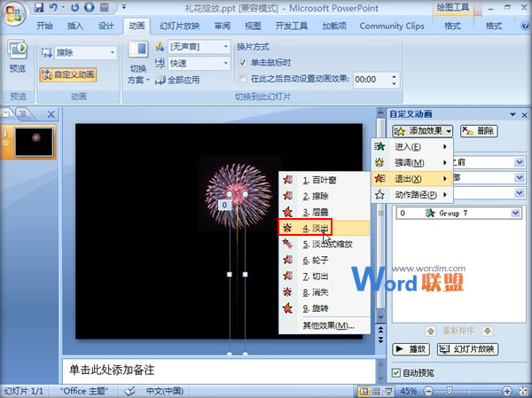Open the custom animation pane options arrow

point(513,114)
